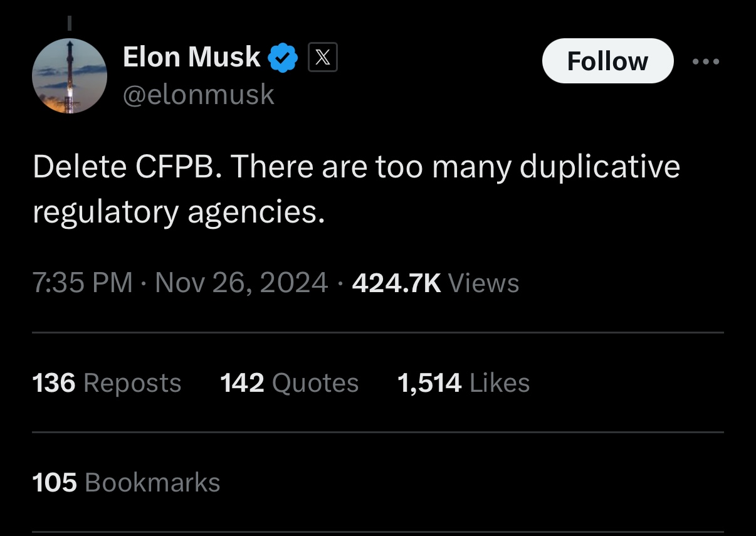The image size is (756, 536).
Task: Click the 7:35 PM timestamp
Action: pyautogui.click(x=81, y=283)
